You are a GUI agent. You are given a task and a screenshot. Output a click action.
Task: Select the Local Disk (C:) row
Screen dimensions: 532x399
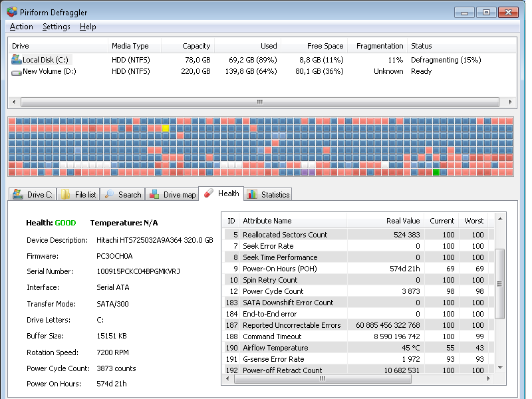(x=262, y=60)
